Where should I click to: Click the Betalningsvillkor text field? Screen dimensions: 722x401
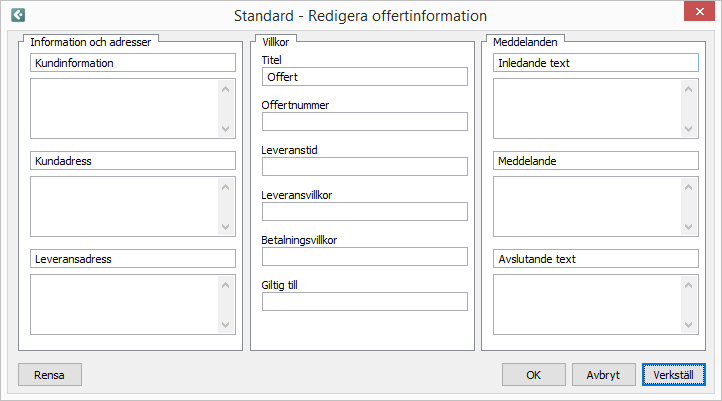[365, 257]
